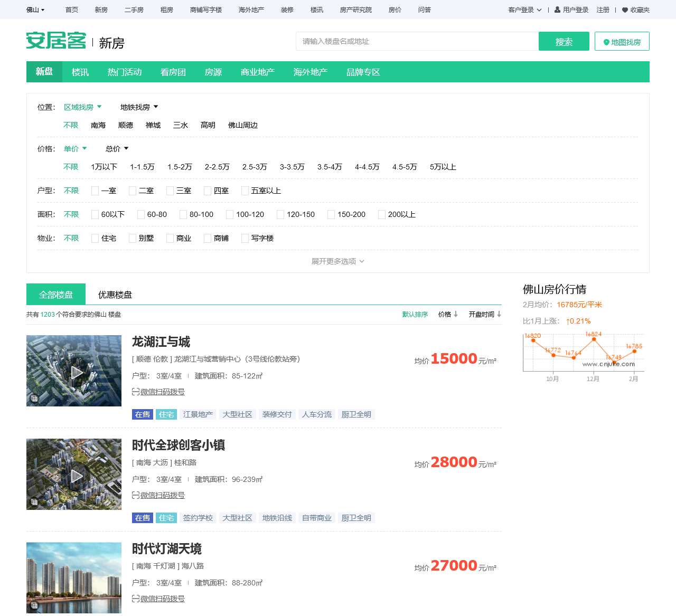Play video on 龙湖江与城 thumbnail
Viewport: 676px width, 616px height.
pos(77,373)
